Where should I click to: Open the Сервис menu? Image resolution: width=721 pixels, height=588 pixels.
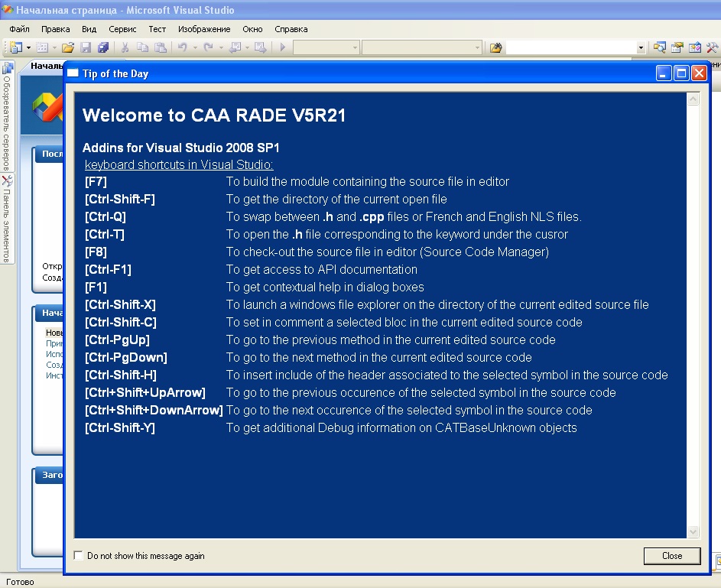pos(122,29)
